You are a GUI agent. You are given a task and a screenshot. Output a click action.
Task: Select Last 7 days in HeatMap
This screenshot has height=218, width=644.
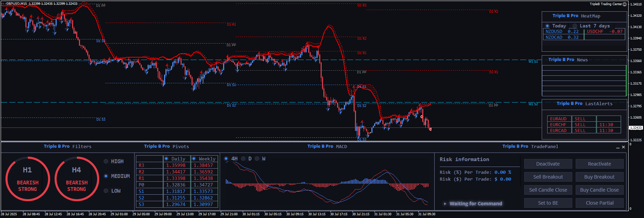point(575,26)
